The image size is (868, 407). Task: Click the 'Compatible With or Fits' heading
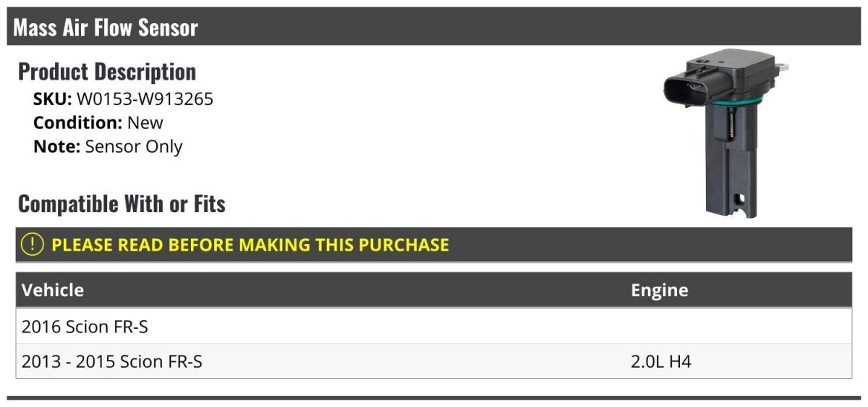(122, 204)
